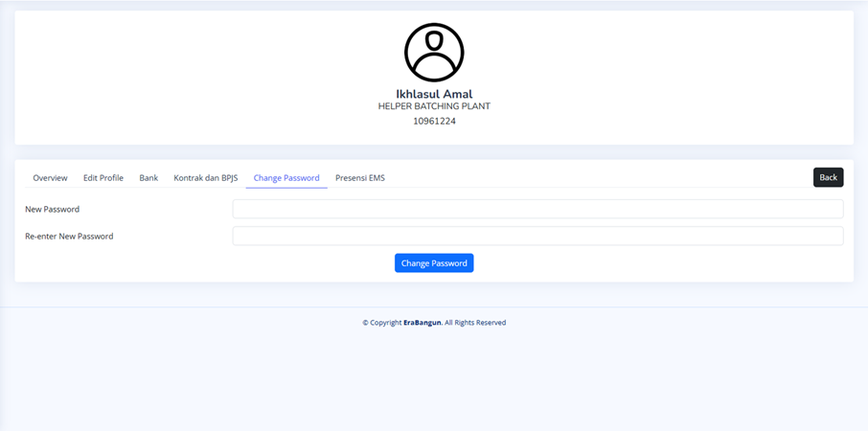Screen dimensions: 868x431
Task: Click the employee ID 10961224
Action: click(x=434, y=122)
